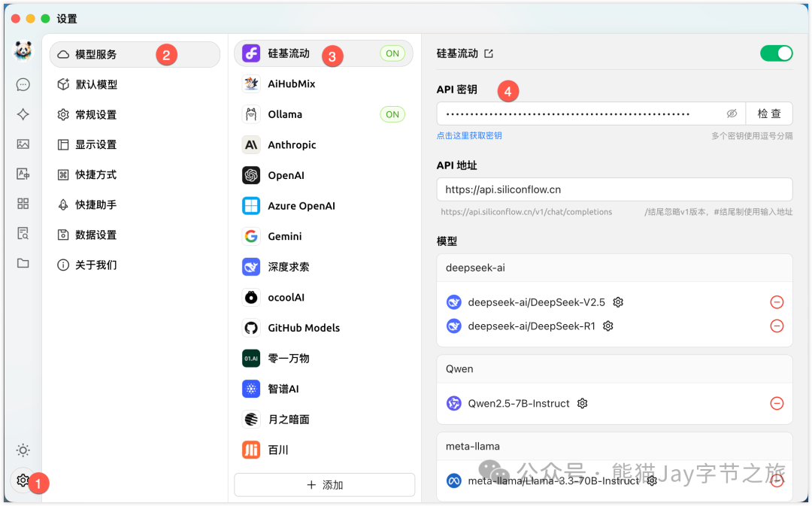Screen dimensions: 812x506
Task: Open the knowledge base sidebar icon
Action: coord(23,234)
